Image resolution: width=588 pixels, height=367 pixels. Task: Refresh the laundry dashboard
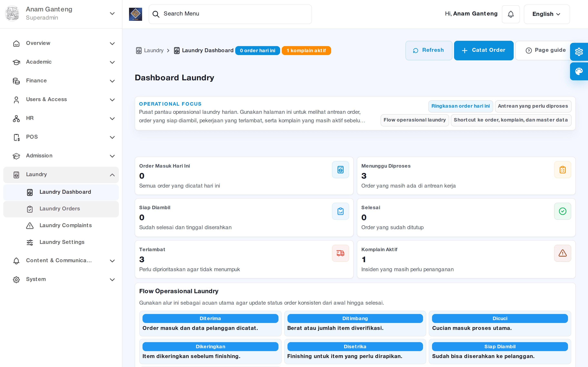click(429, 50)
